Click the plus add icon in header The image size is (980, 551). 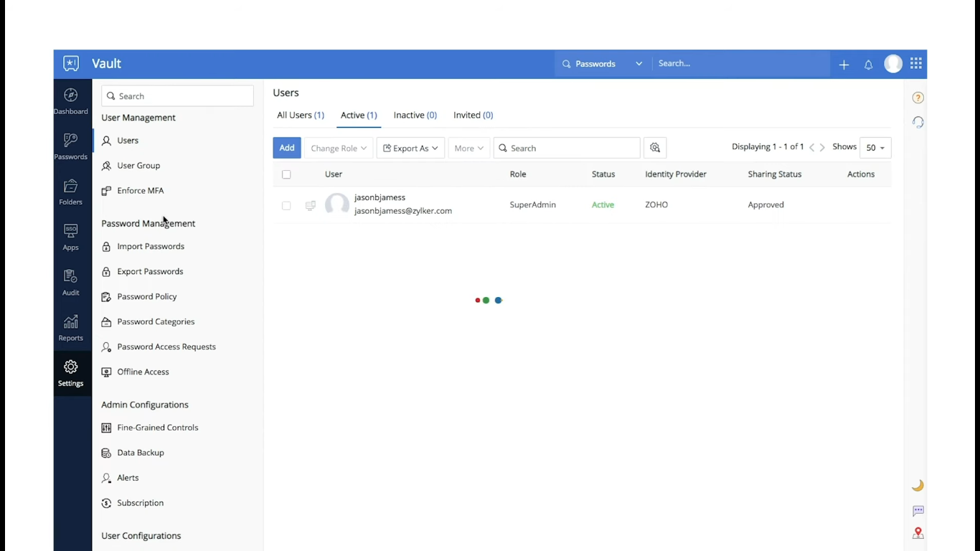click(844, 65)
